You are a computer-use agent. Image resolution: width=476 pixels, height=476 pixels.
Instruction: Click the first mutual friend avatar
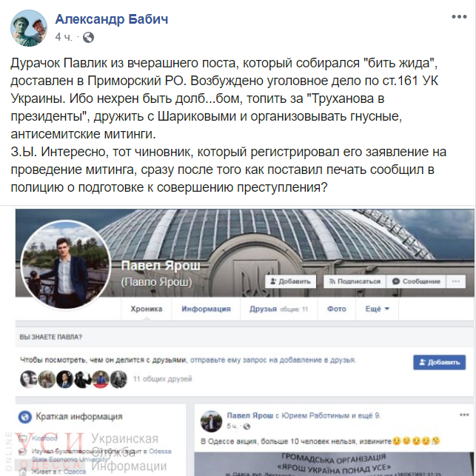(x=28, y=379)
